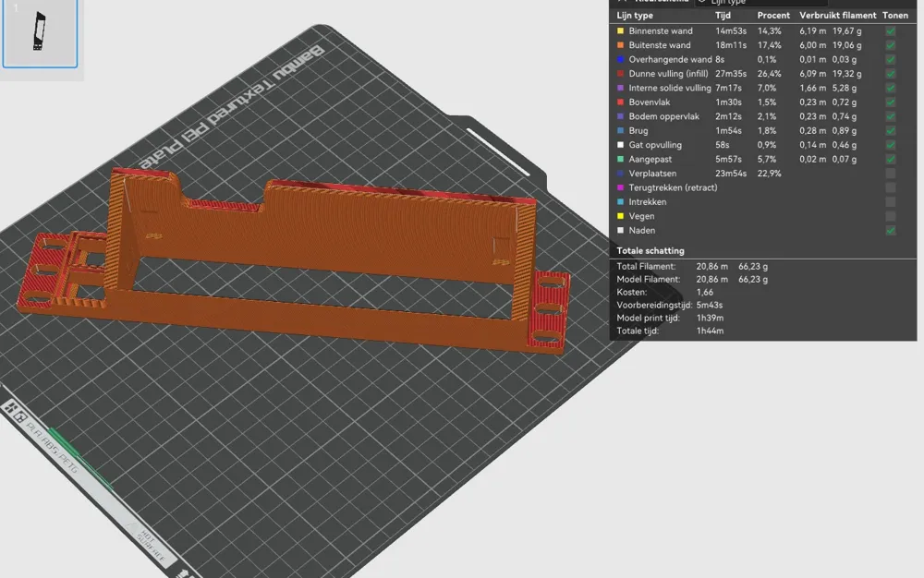924x578 pixels.
Task: Select the Terugtrekken (retract) label
Action: click(x=673, y=187)
